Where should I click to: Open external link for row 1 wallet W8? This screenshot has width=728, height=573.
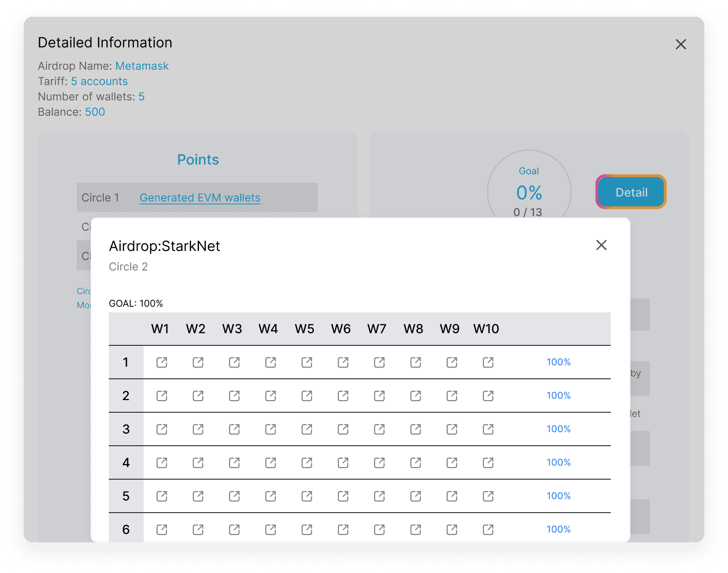(x=416, y=362)
